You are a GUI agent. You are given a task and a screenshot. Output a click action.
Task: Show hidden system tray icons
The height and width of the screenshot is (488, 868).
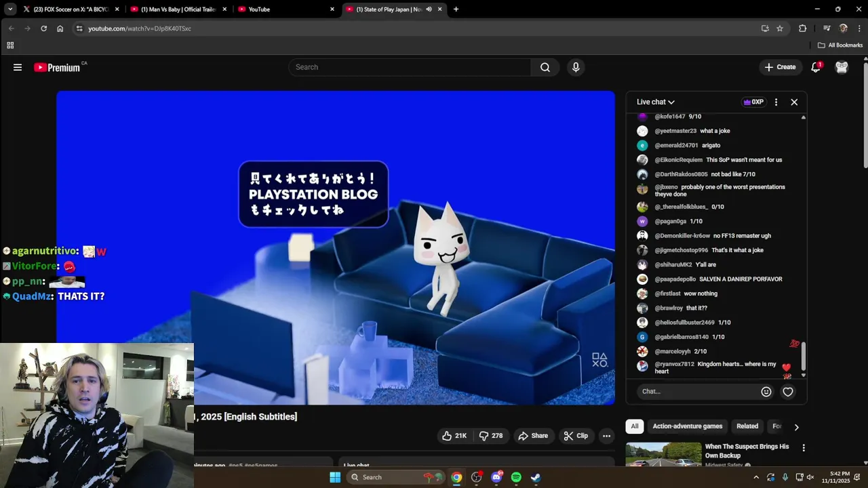tap(756, 477)
